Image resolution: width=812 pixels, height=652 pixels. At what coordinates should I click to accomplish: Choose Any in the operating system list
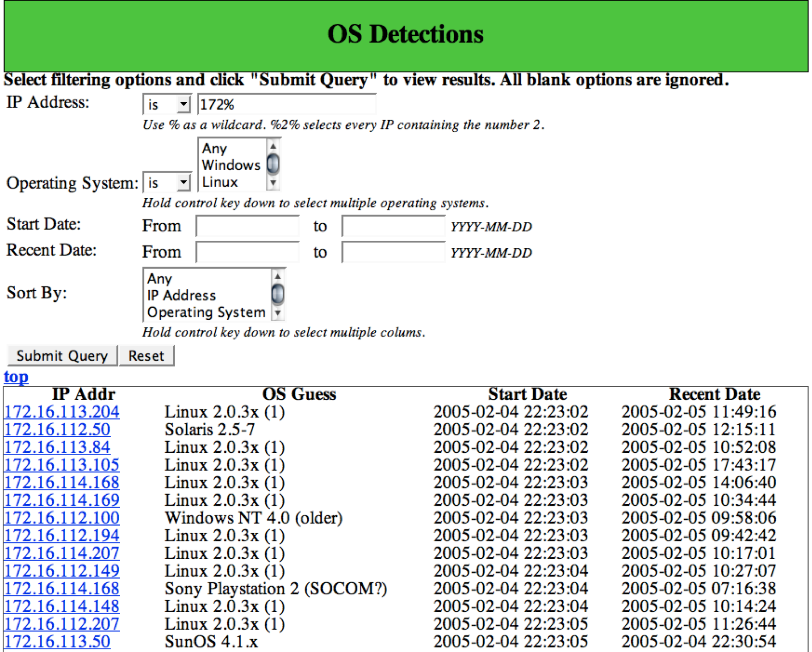pyautogui.click(x=214, y=148)
